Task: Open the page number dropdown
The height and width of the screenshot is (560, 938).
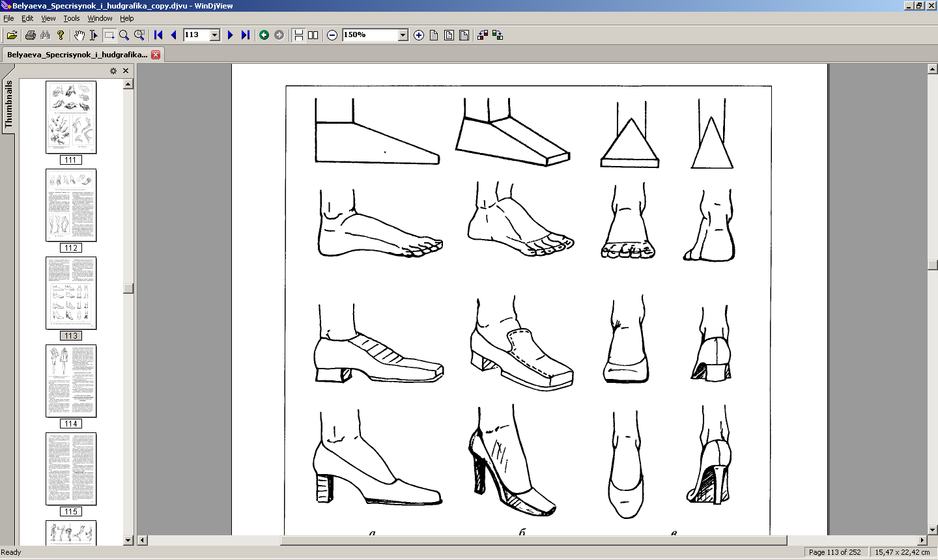Action: point(215,35)
